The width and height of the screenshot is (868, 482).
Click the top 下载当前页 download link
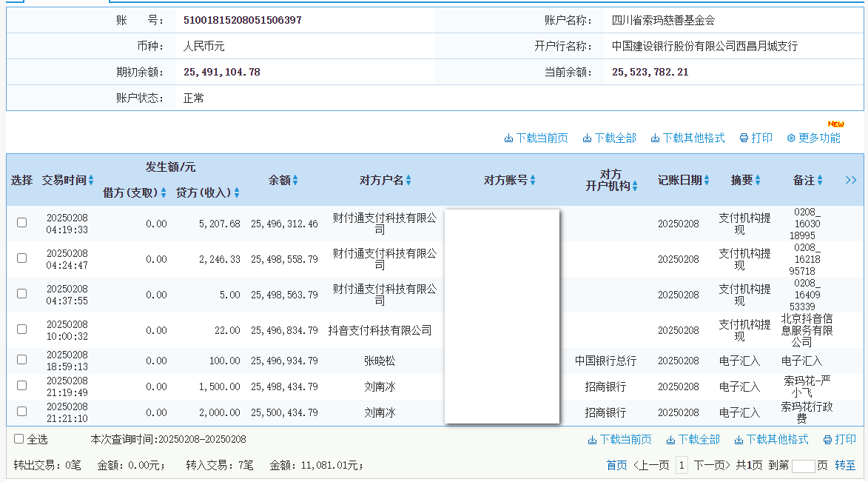click(x=536, y=138)
